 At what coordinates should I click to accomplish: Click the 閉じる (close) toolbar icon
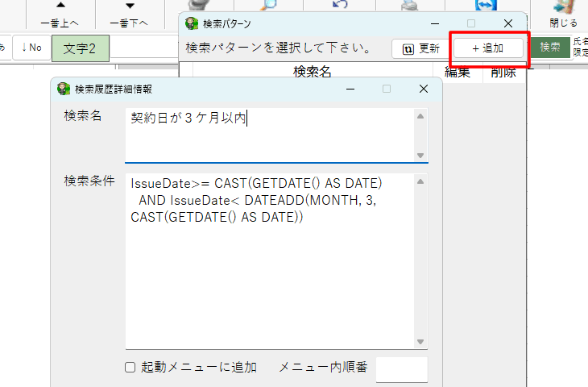pos(563,8)
